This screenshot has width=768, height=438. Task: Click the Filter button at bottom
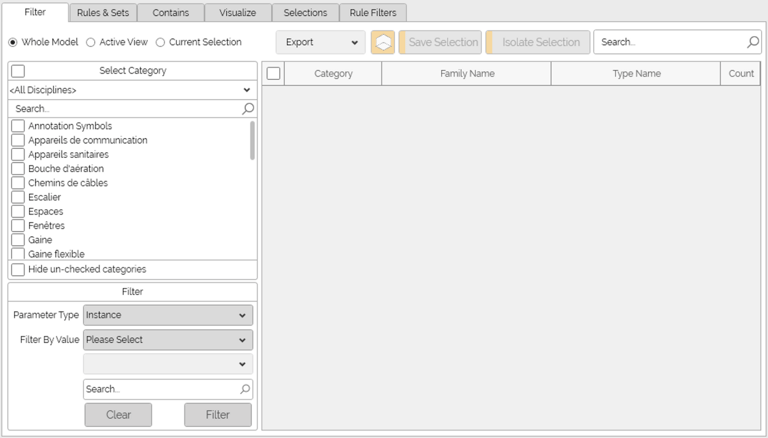click(218, 415)
